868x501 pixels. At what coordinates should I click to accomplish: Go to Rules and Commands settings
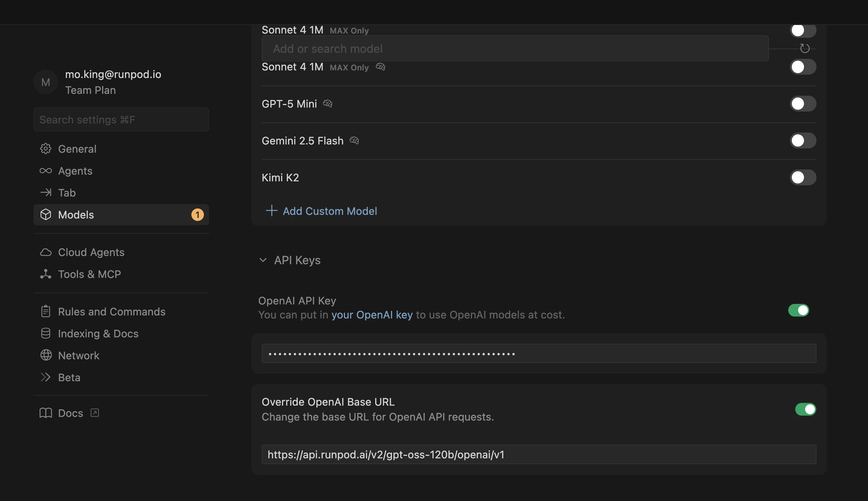coord(112,312)
